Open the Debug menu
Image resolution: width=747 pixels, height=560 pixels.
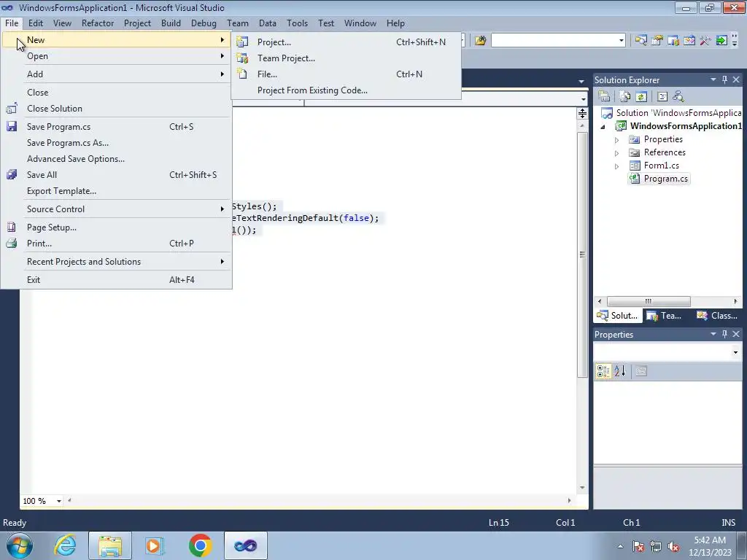[204, 23]
